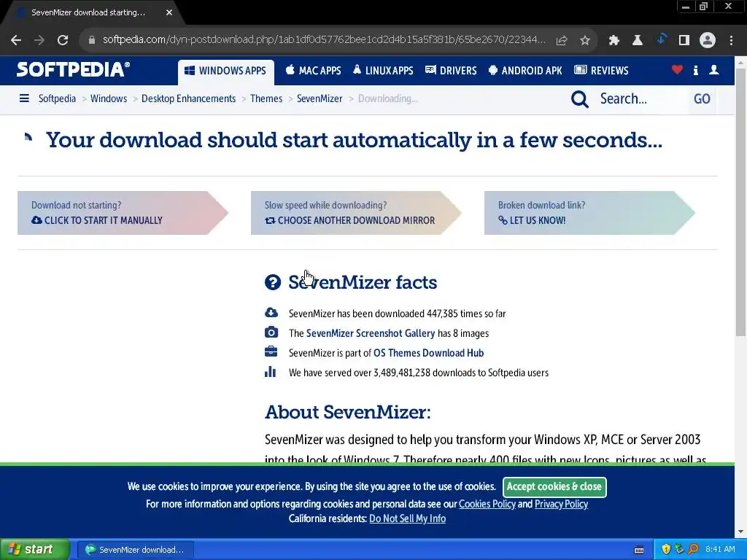The image size is (747, 560).
Task: Open the Extensions puzzle icon
Action: coord(614,40)
